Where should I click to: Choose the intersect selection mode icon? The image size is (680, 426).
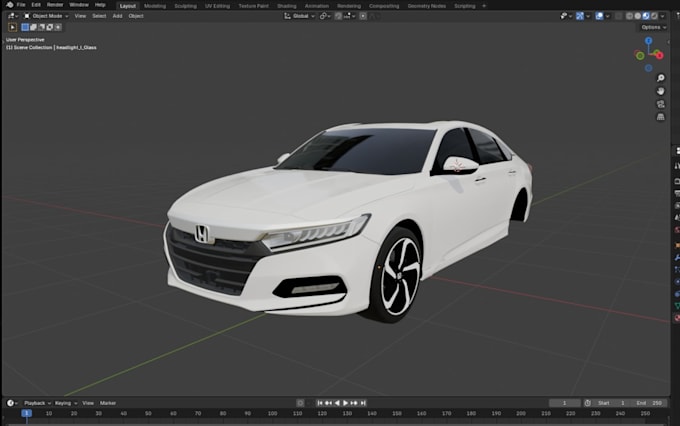point(58,27)
